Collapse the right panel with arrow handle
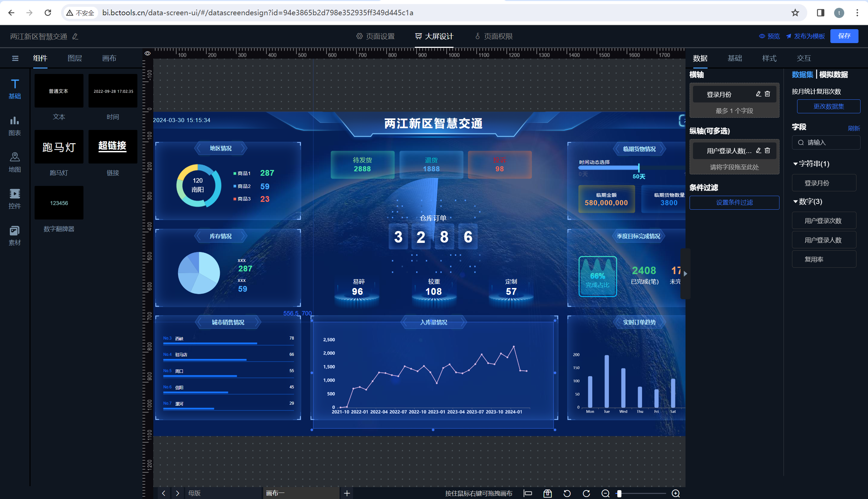The image size is (868, 499). pos(686,273)
